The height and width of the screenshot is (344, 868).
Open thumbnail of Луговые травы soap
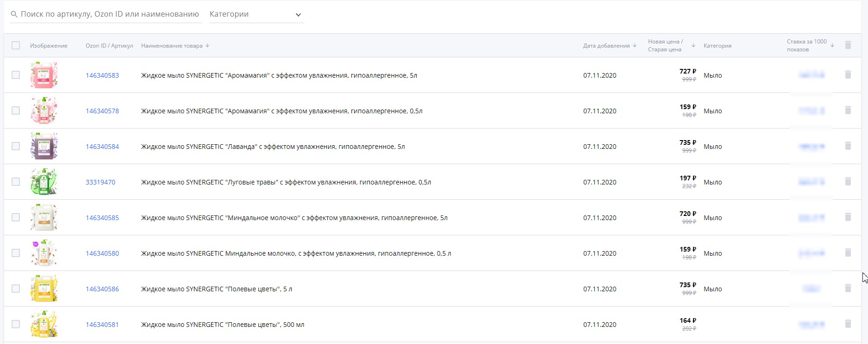click(x=44, y=182)
